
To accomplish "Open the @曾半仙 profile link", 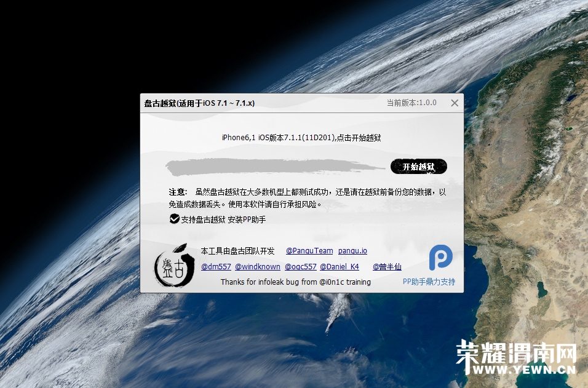I will tap(387, 267).
